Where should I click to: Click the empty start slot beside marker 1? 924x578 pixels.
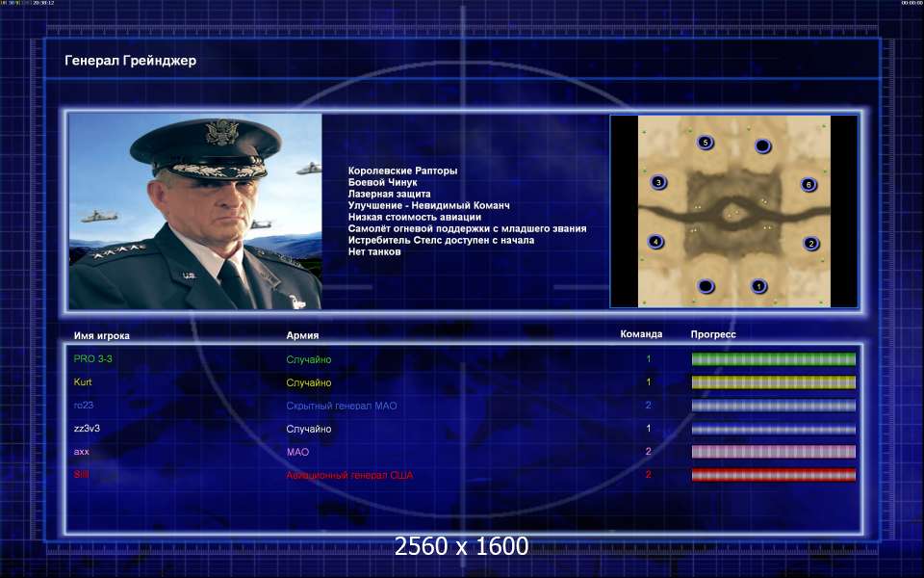click(x=706, y=287)
